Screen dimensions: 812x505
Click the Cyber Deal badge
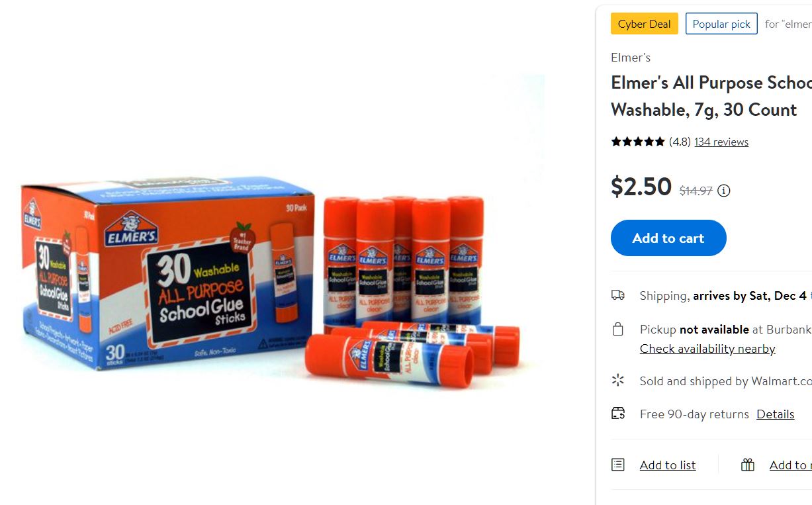coord(645,24)
